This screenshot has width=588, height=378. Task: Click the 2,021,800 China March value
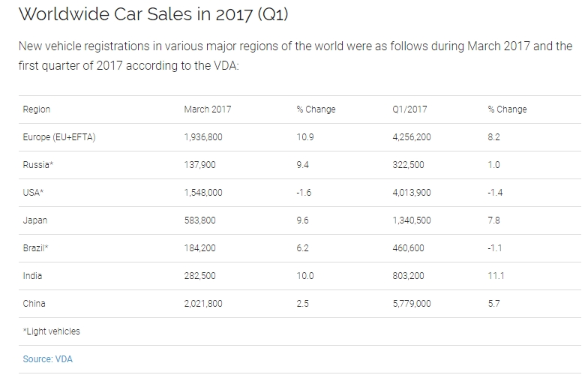[x=203, y=304]
